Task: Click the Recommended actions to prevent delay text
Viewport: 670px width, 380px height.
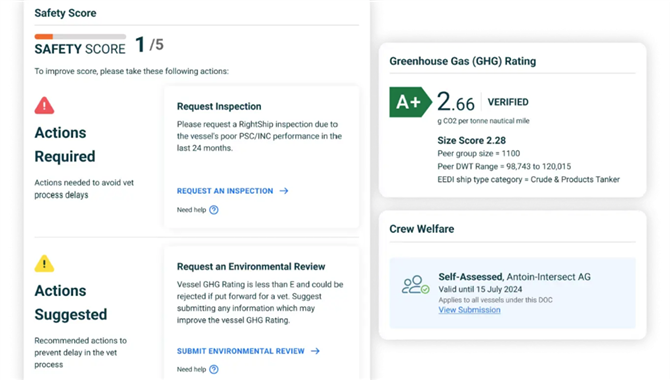Action: click(81, 353)
